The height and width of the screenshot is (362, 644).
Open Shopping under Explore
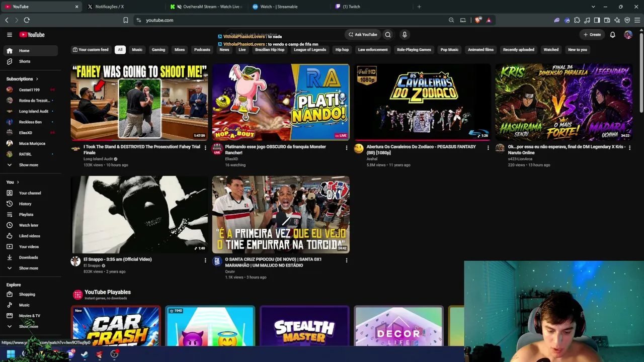coord(31,295)
